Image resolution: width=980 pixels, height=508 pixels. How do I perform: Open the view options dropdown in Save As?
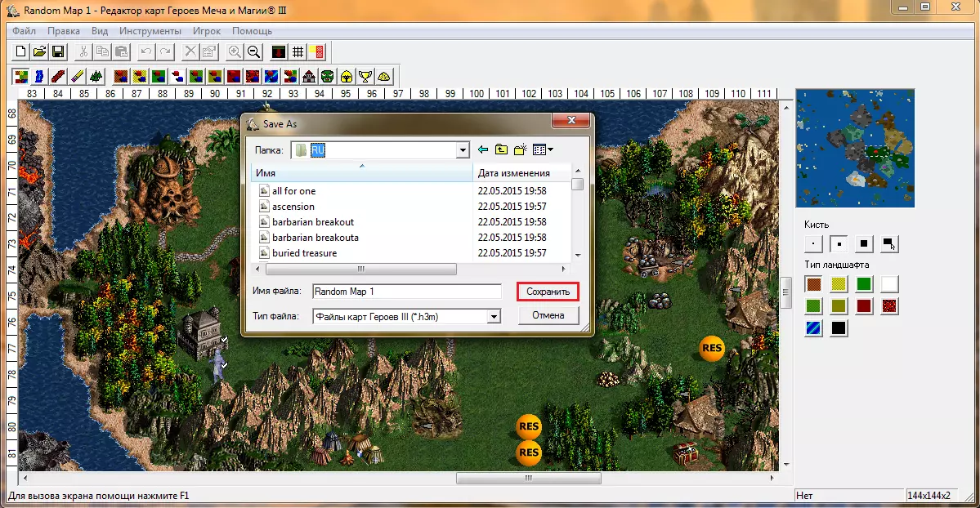point(543,149)
